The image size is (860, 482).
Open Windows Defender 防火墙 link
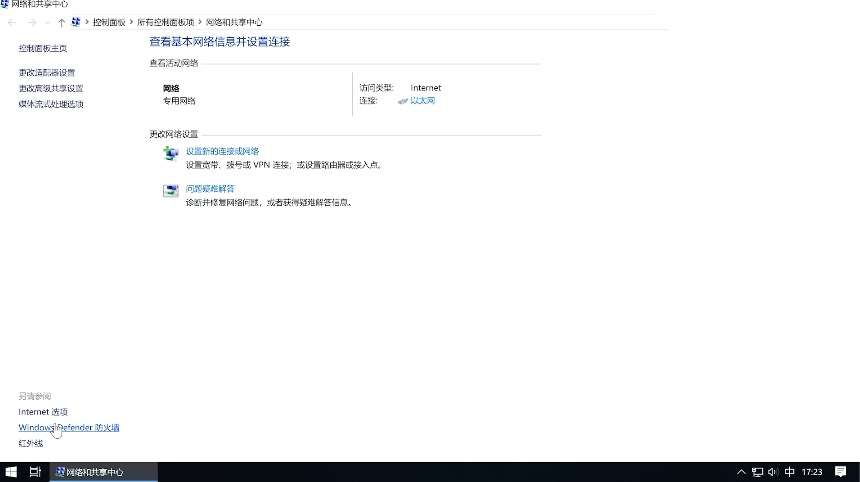tap(69, 428)
